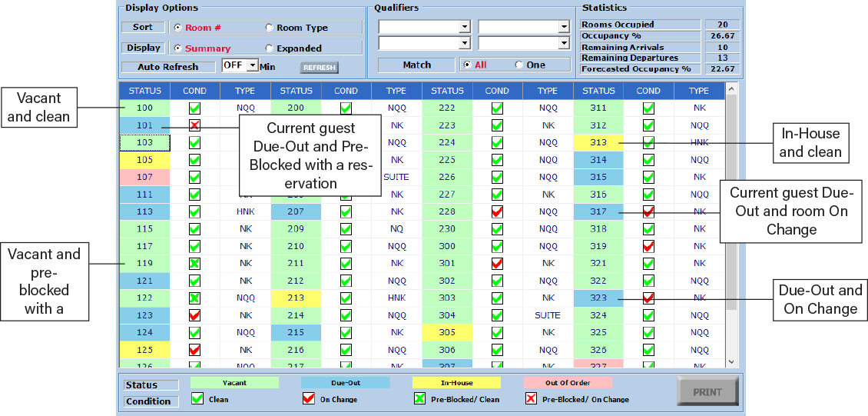Open the Auto Refresh OFF dropdown

[252, 66]
